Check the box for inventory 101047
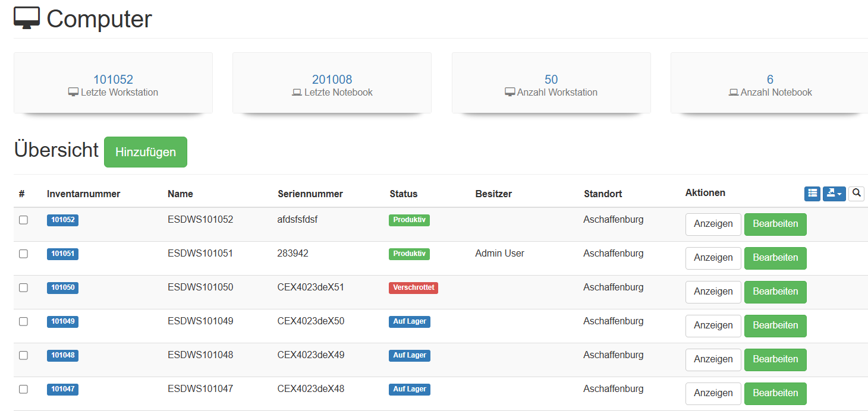The image size is (868, 411). 23,389
